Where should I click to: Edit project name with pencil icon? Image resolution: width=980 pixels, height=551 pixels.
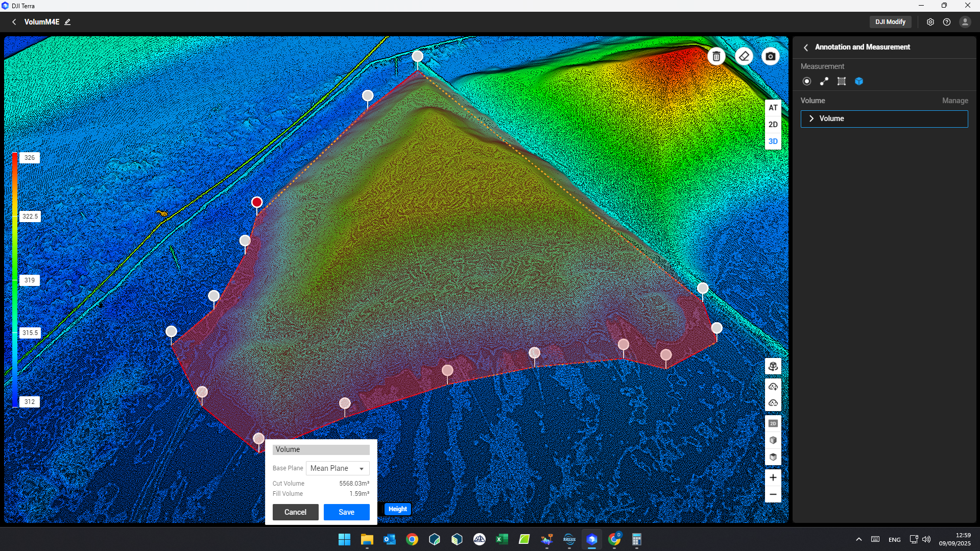(x=67, y=22)
